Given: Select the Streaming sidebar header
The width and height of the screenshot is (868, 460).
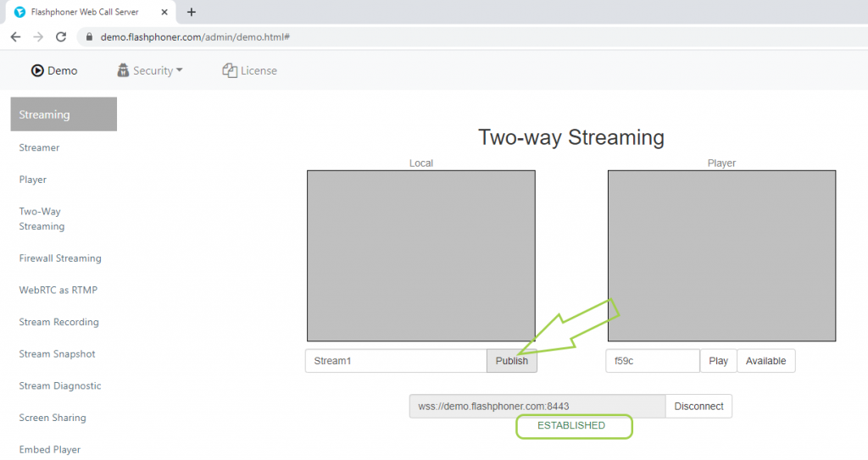Looking at the screenshot, I should pos(64,114).
